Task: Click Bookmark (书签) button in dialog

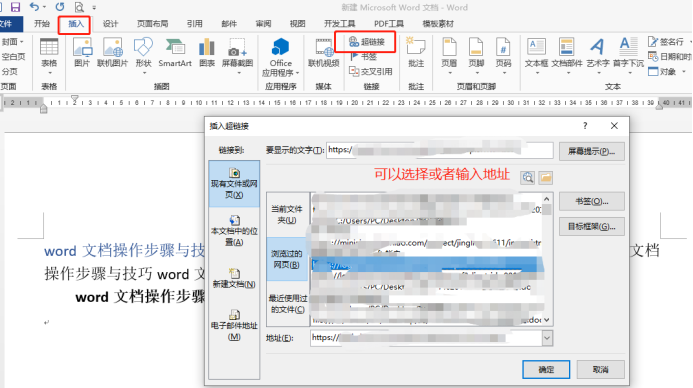Action: 591,202
